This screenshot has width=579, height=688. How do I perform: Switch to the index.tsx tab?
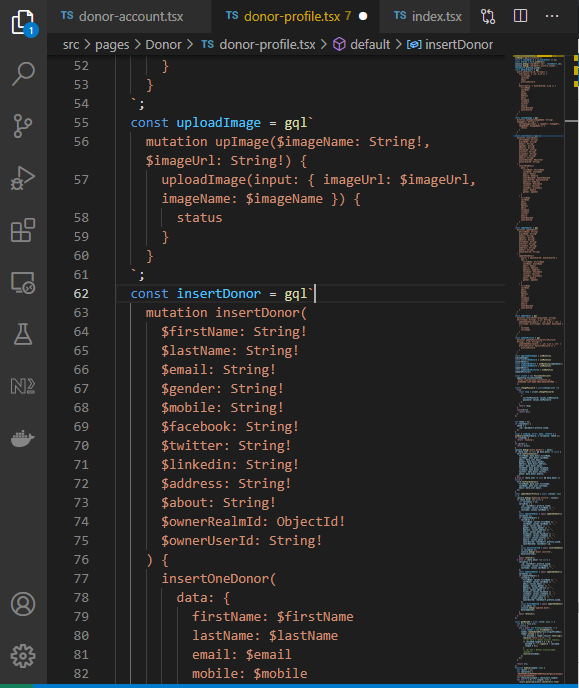[428, 17]
